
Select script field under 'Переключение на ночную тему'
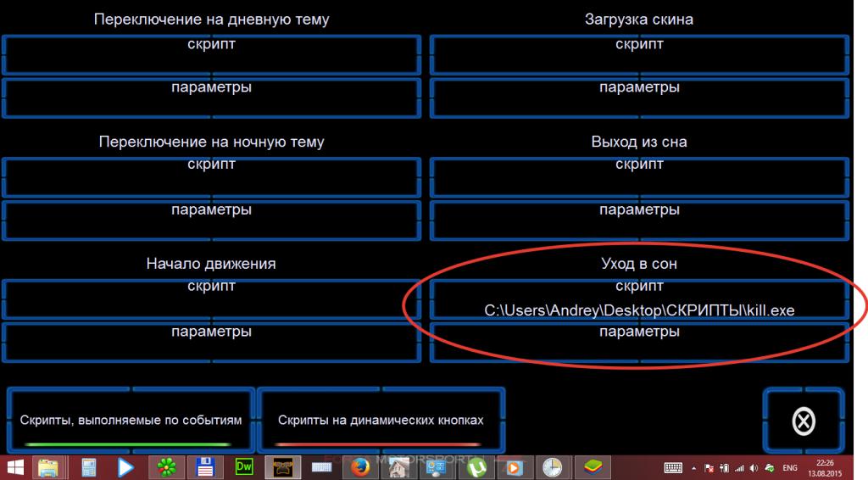pos(211,177)
